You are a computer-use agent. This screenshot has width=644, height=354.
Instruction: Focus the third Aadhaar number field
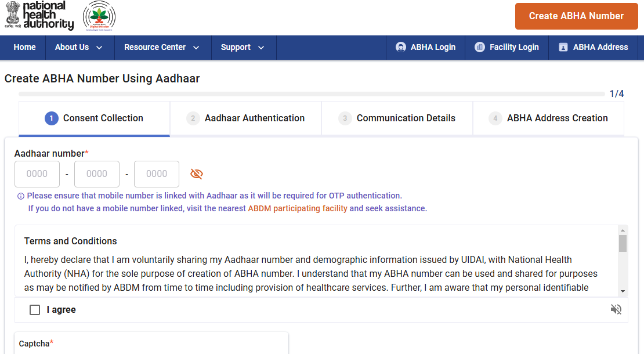coord(157,174)
